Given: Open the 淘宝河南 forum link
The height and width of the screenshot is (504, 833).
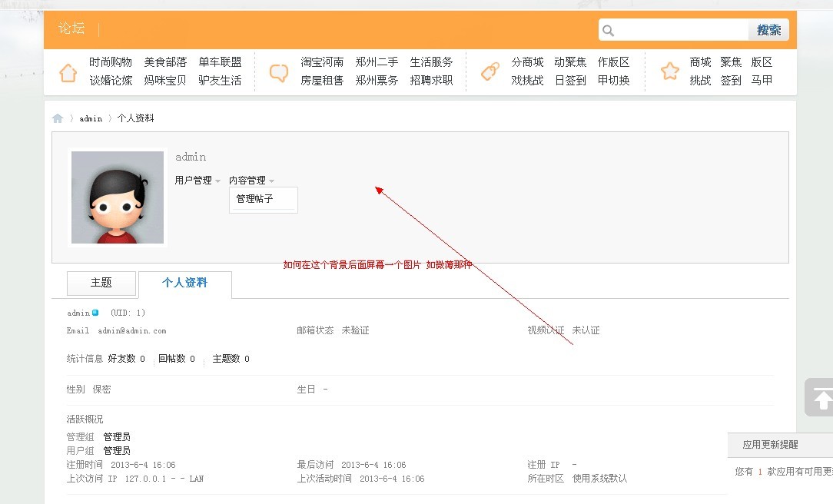Looking at the screenshot, I should [322, 61].
